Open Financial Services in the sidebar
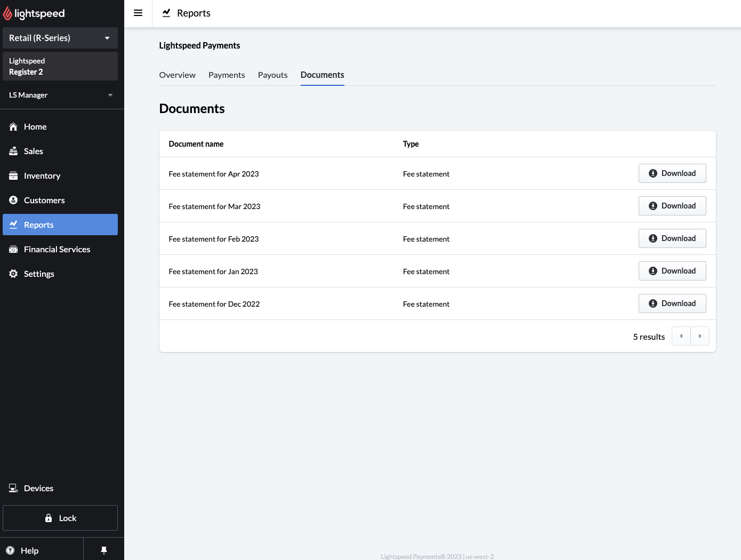741x560 pixels. [60, 250]
